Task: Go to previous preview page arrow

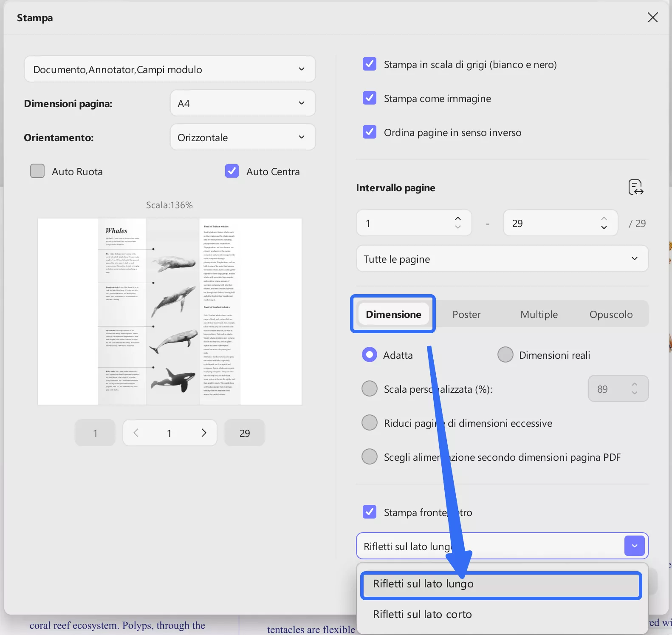Action: 136,433
